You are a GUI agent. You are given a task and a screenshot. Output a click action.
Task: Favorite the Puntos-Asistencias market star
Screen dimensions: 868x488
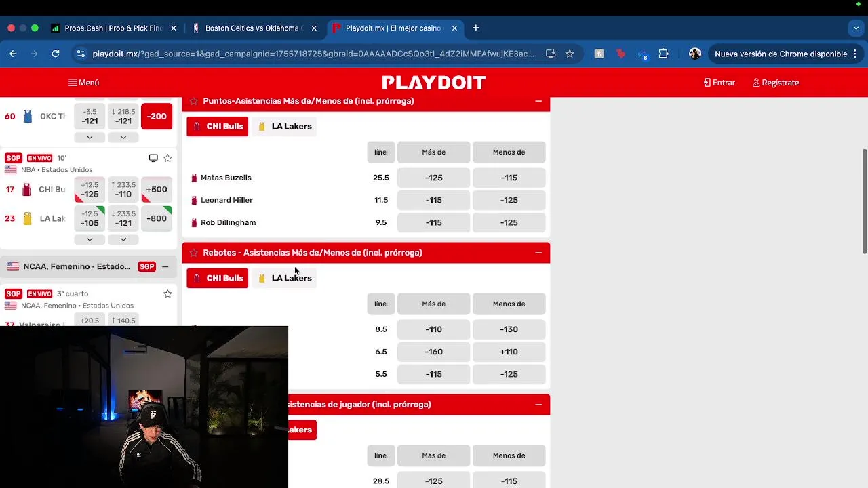[193, 101]
